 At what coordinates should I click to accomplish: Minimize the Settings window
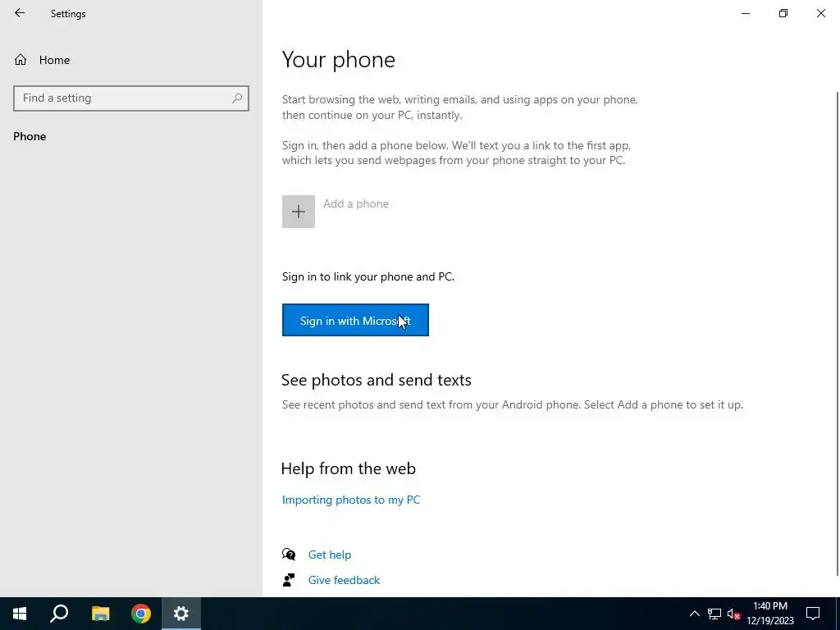point(746,13)
